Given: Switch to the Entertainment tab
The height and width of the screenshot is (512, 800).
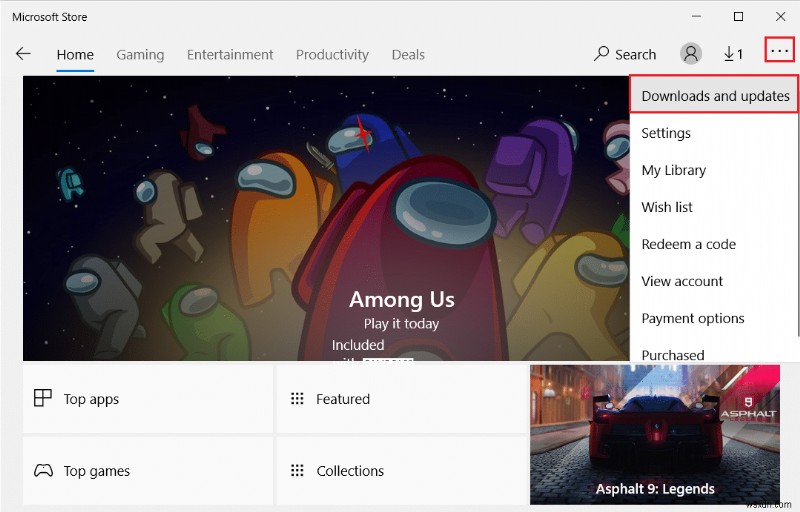Looking at the screenshot, I should pyautogui.click(x=230, y=55).
